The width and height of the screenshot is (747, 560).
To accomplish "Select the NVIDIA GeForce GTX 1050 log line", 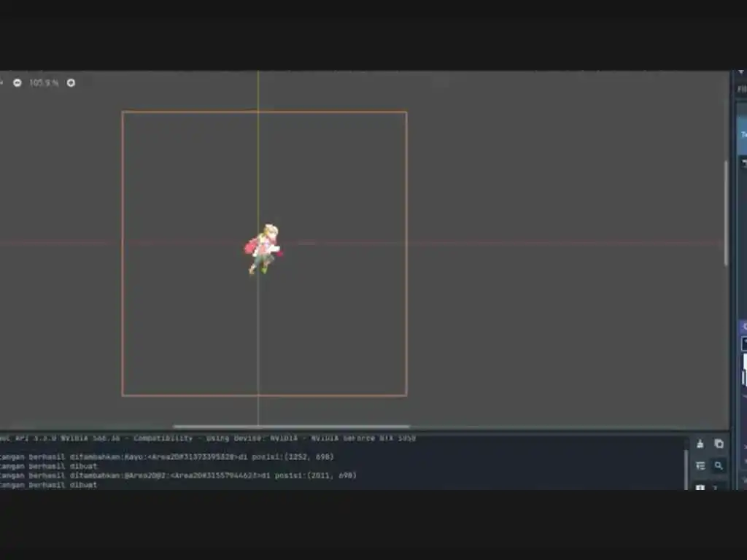I will pyautogui.click(x=208, y=438).
